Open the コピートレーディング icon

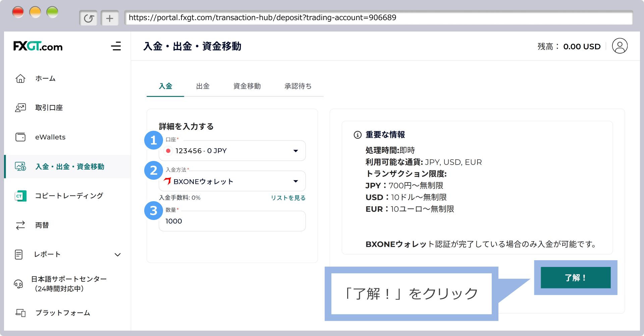point(20,196)
